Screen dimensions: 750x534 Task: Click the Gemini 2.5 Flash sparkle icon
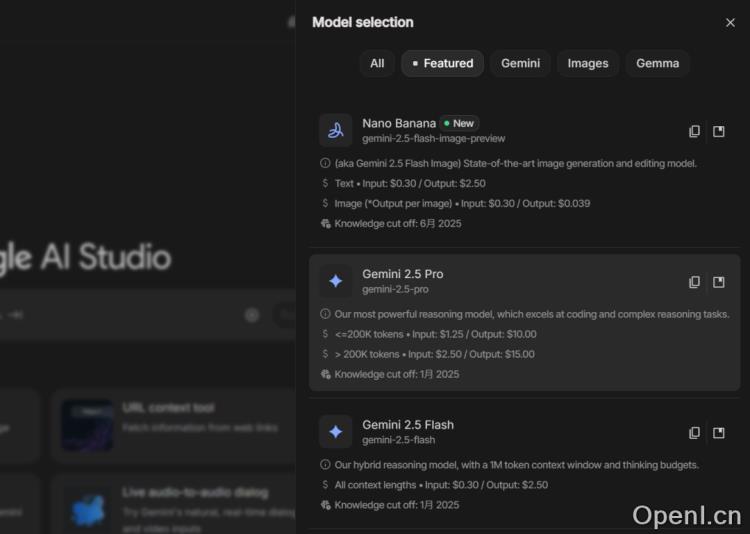[336, 432]
